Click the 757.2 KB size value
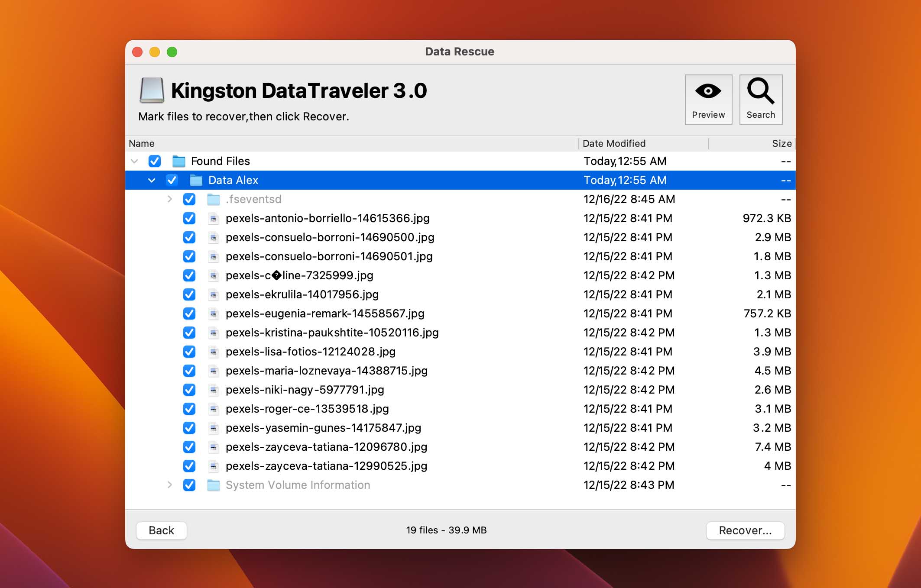This screenshot has height=588, width=921. coord(767,314)
